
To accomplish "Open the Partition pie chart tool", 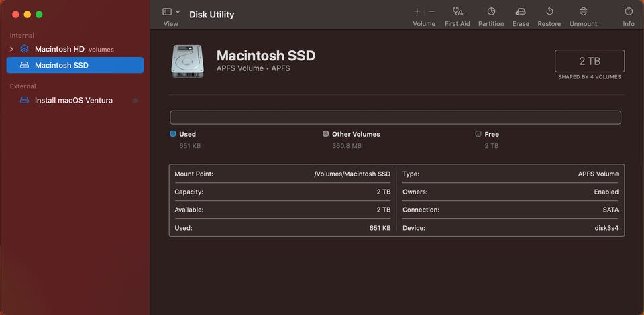I will (491, 11).
